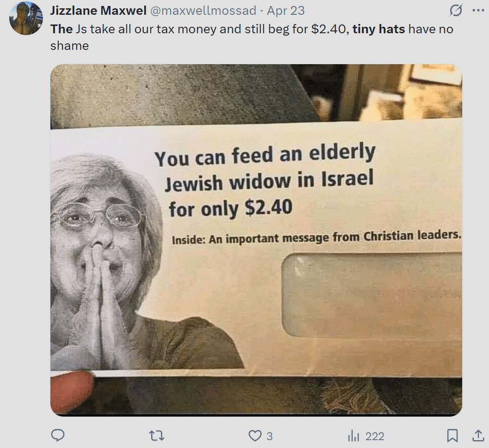The height and width of the screenshot is (448, 489).
Task: Click the post text body
Action: (252, 37)
